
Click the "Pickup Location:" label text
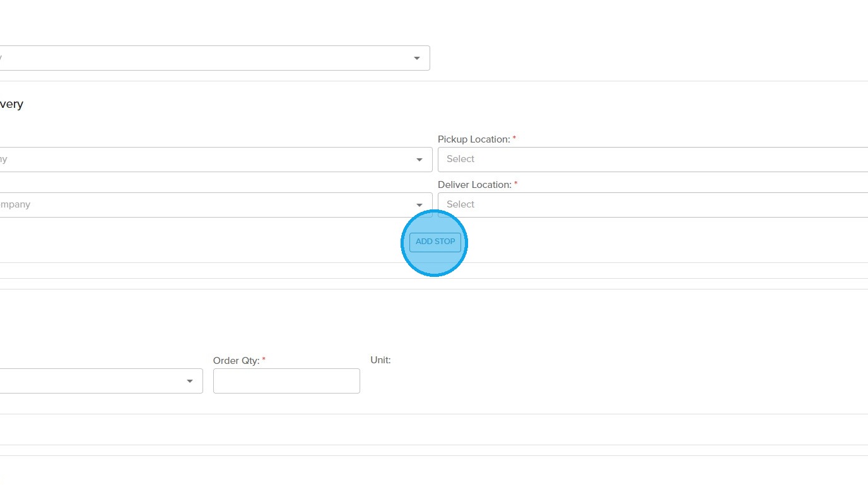(473, 139)
